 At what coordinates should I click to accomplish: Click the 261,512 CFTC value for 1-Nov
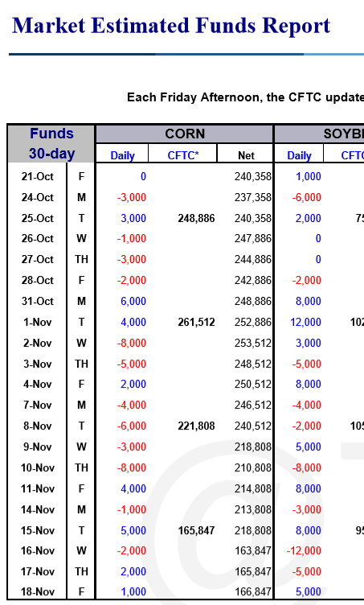click(x=196, y=322)
